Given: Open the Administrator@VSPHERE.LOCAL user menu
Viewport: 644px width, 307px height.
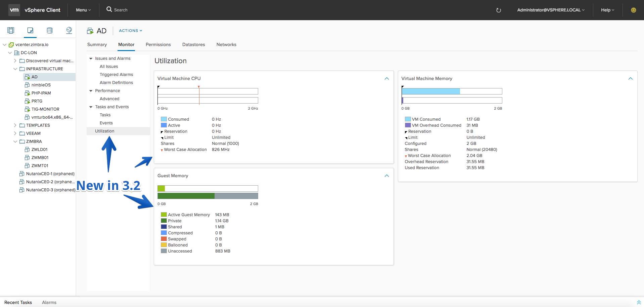Looking at the screenshot, I should click(551, 10).
